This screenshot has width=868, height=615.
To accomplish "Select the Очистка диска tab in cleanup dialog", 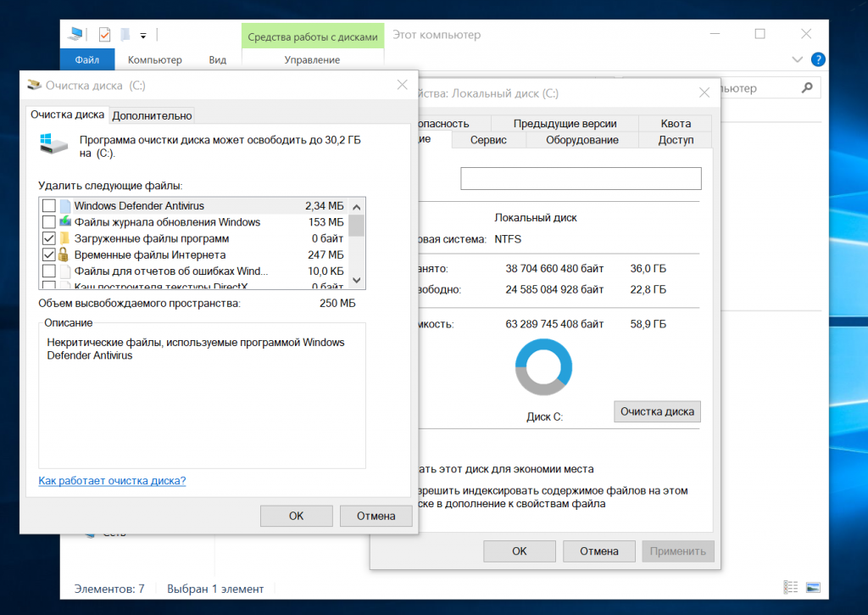I will (x=67, y=115).
